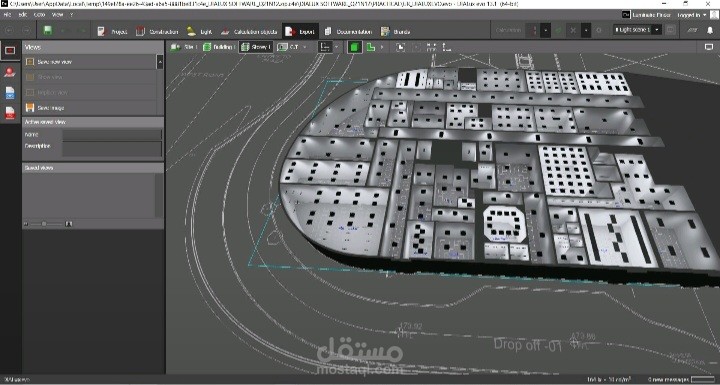720x385 pixels.
Task: Open the Light mode tab
Action: pos(199,32)
